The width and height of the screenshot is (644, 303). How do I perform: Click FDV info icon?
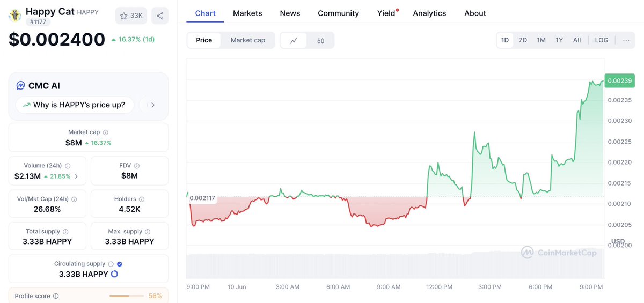point(136,166)
